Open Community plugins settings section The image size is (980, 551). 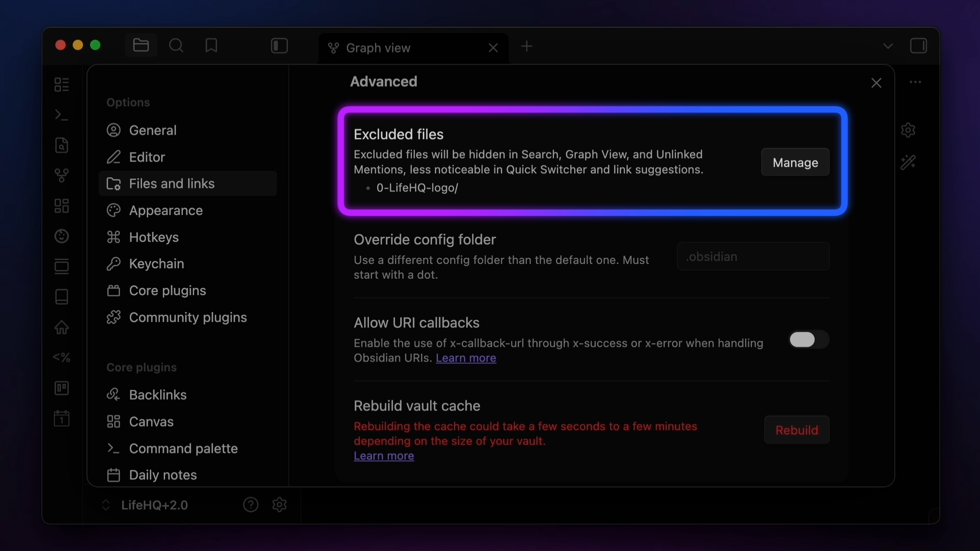tap(187, 317)
